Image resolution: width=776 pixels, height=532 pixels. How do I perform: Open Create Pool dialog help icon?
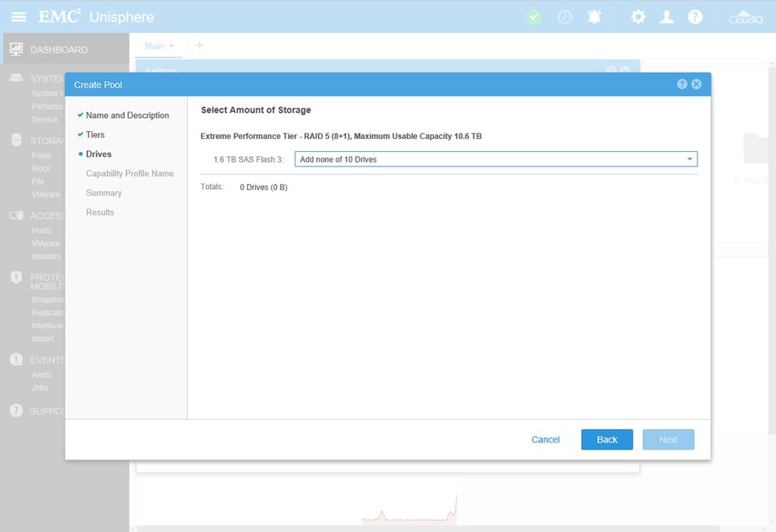point(682,84)
